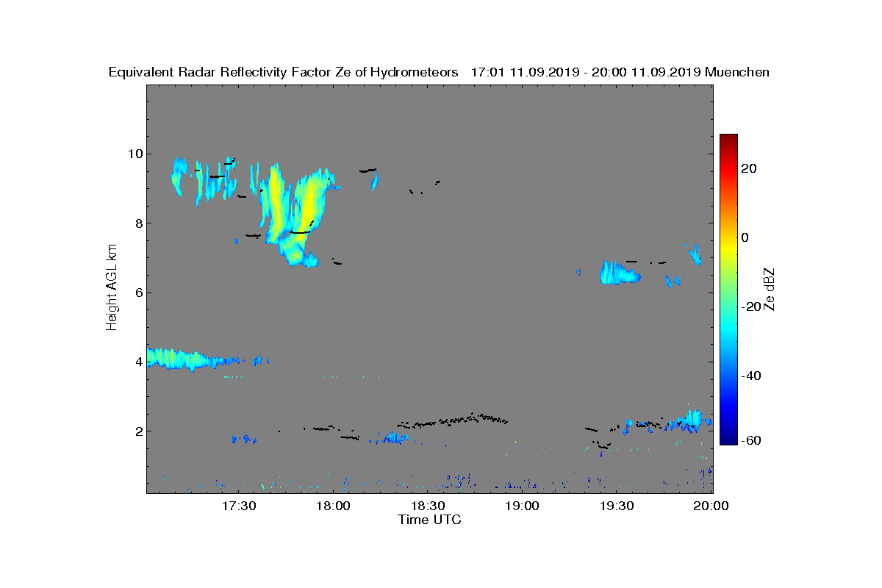Select the 18:30 time tick label
Image resolution: width=882 pixels, height=588 pixels.
tap(429, 506)
